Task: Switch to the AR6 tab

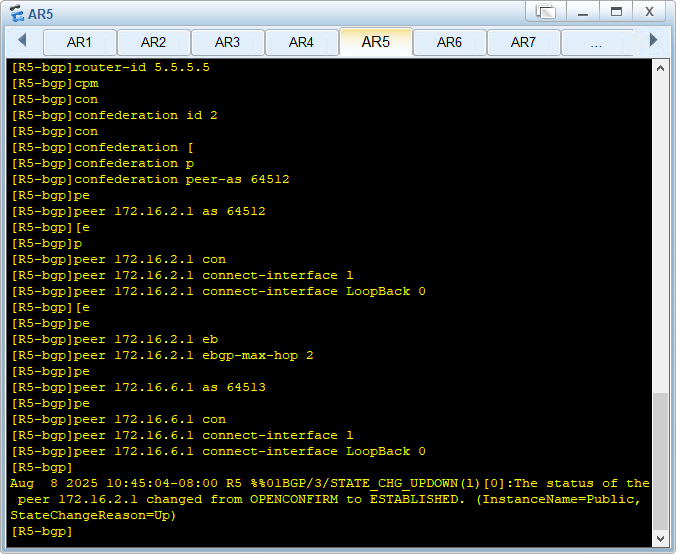Action: [450, 42]
